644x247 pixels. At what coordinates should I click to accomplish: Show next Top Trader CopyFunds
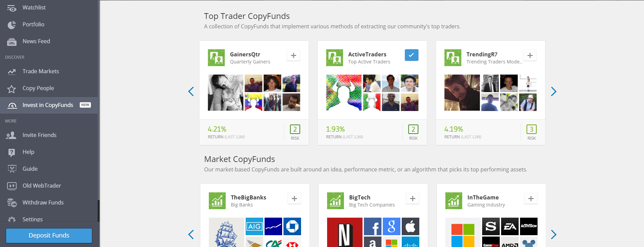553,91
